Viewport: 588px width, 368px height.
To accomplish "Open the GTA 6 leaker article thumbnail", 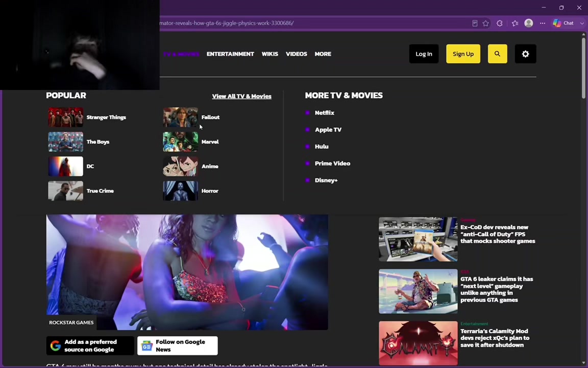I will point(418,291).
